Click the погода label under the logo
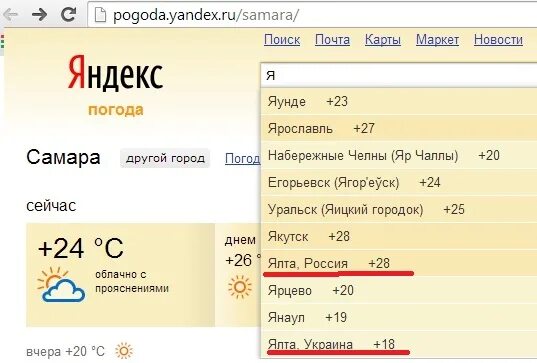This screenshot has height=363, width=537. coord(116,110)
